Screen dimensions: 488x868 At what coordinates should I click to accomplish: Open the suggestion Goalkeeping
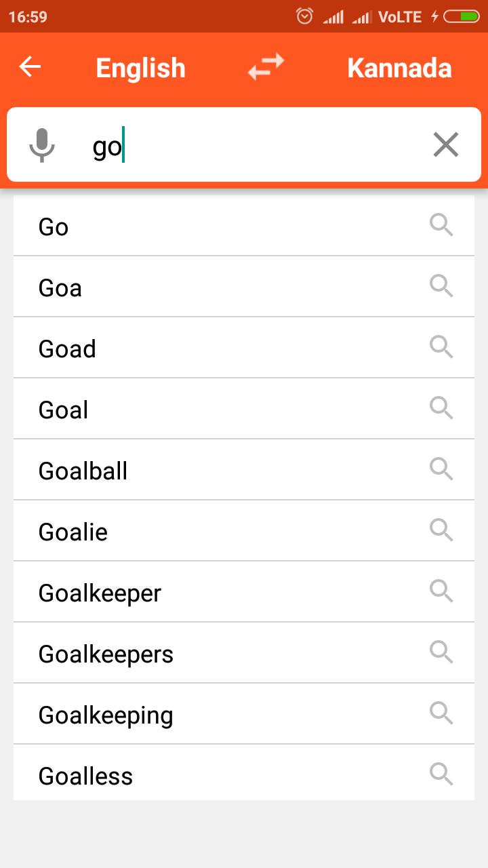244,714
